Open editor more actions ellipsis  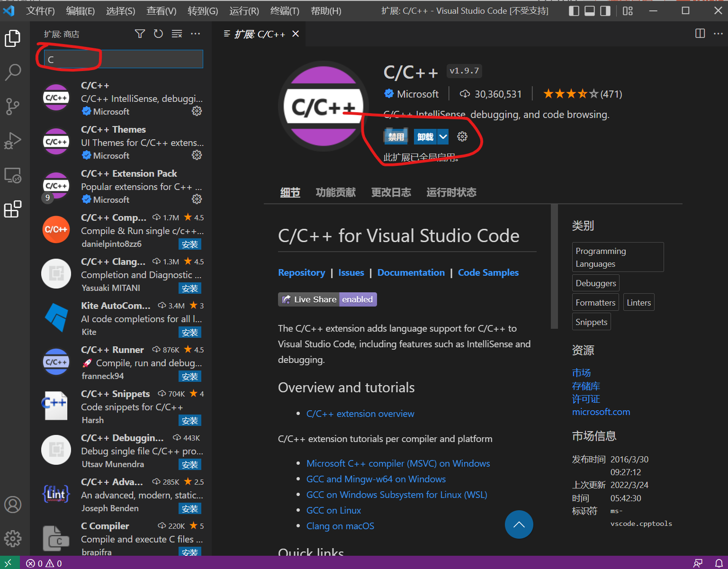[x=718, y=34]
